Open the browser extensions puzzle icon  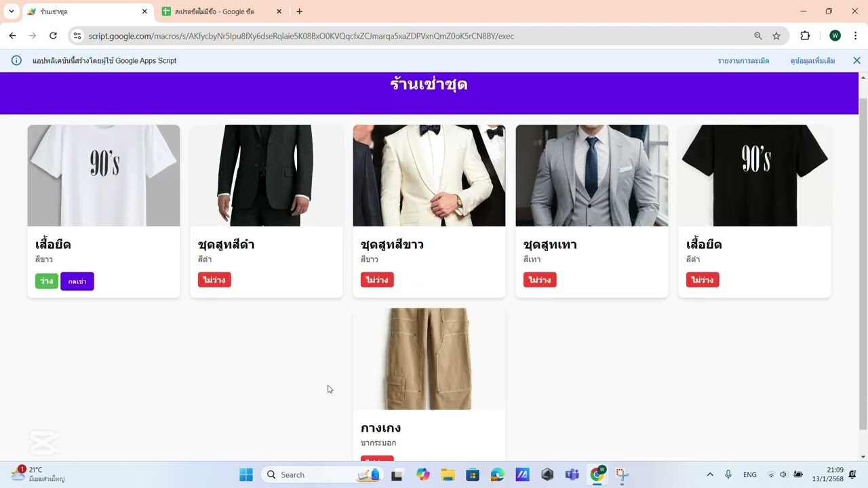805,36
